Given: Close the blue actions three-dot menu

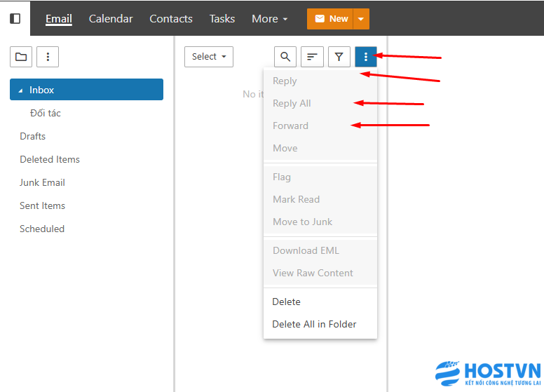Looking at the screenshot, I should (366, 57).
